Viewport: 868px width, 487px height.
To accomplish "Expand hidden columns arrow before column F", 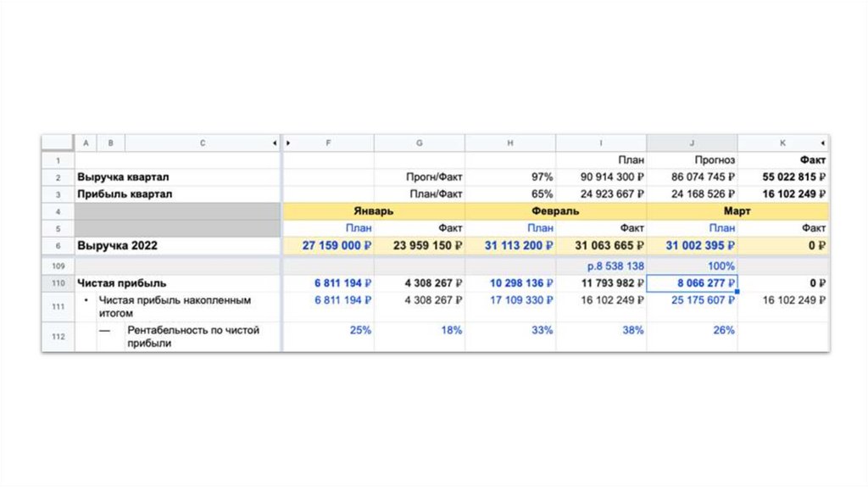I will (x=288, y=143).
